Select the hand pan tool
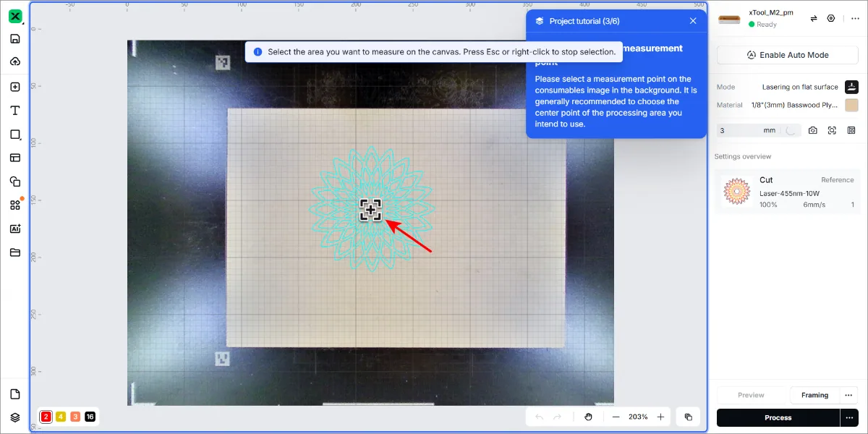Screen dimensions: 868x434 point(589,417)
